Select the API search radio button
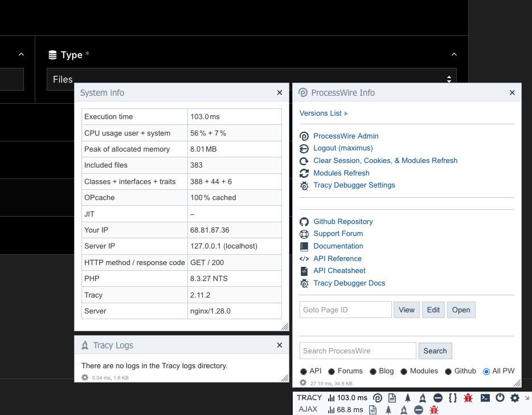Image resolution: width=532 pixels, height=415 pixels. [304, 372]
